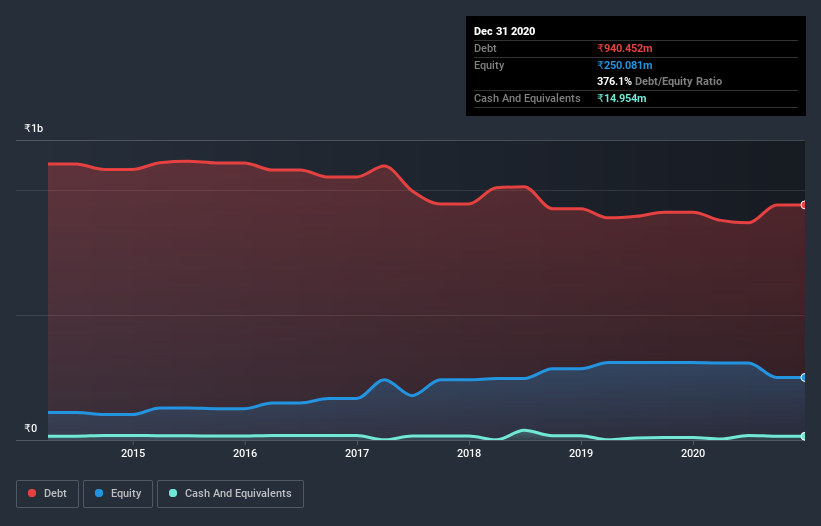Click the red Debt legend dot
Image resolution: width=821 pixels, height=526 pixels.
(32, 493)
